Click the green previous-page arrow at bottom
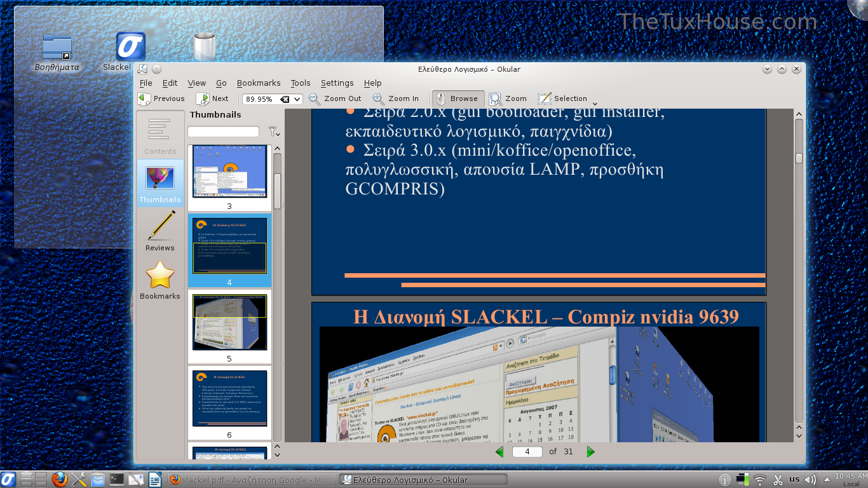Viewport: 868px width, 488px height. tap(499, 452)
